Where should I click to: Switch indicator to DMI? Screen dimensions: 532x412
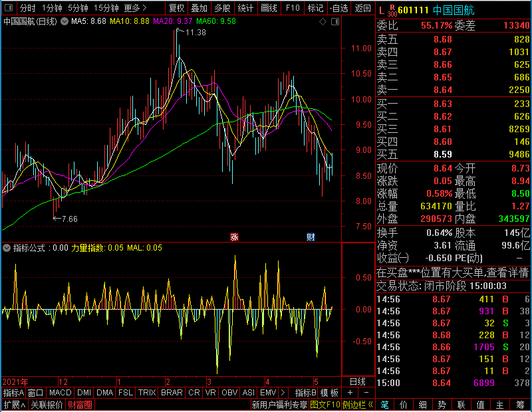pos(84,393)
